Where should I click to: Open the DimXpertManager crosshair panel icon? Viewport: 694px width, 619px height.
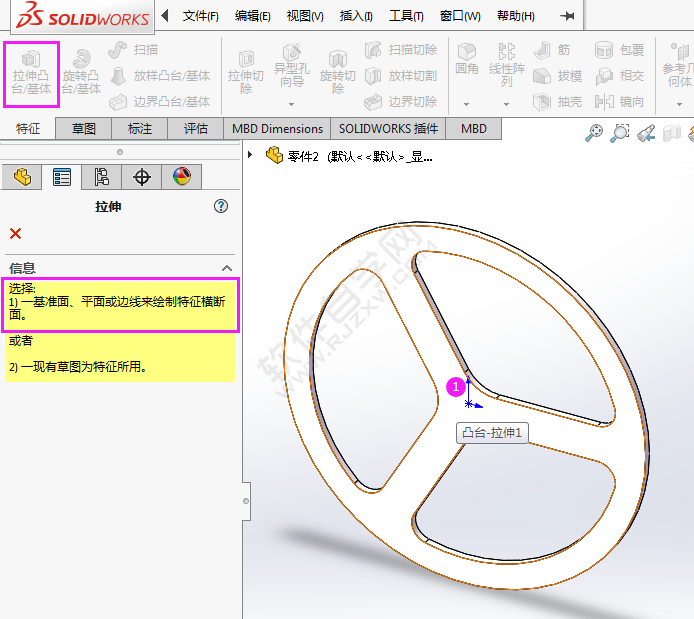point(142,177)
